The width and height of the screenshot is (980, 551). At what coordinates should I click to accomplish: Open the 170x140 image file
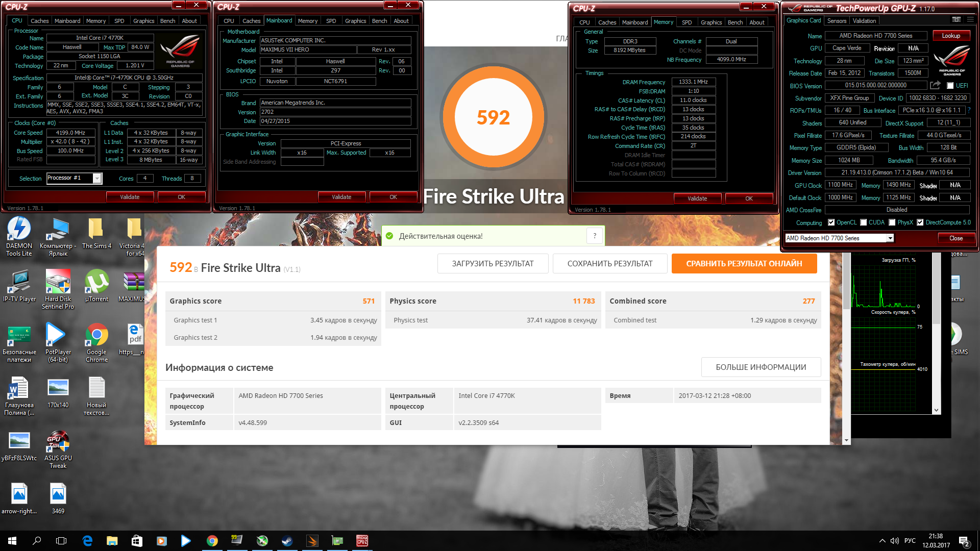[58, 392]
